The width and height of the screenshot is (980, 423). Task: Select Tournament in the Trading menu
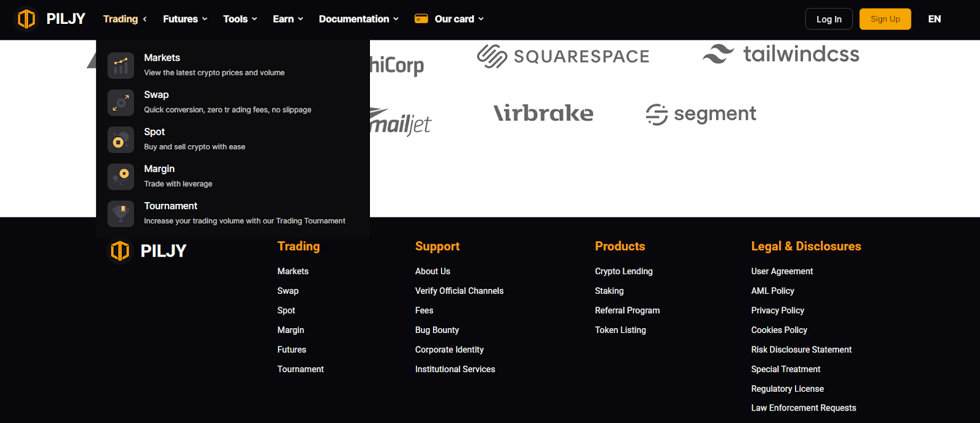[x=233, y=213]
